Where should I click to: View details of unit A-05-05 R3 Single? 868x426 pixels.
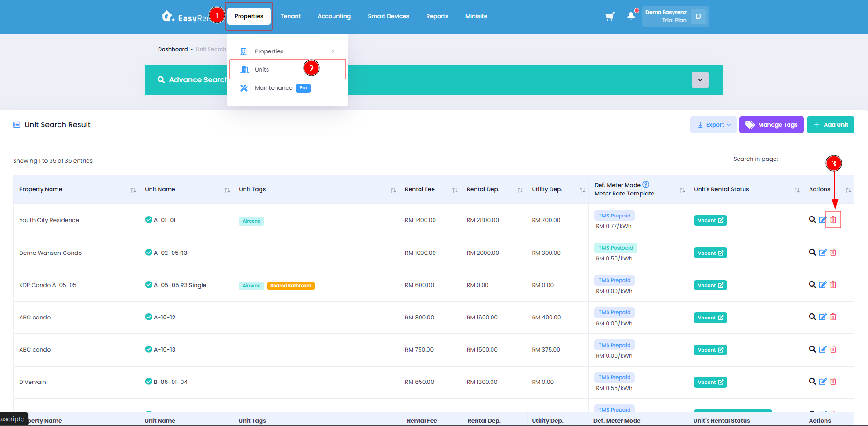(812, 284)
